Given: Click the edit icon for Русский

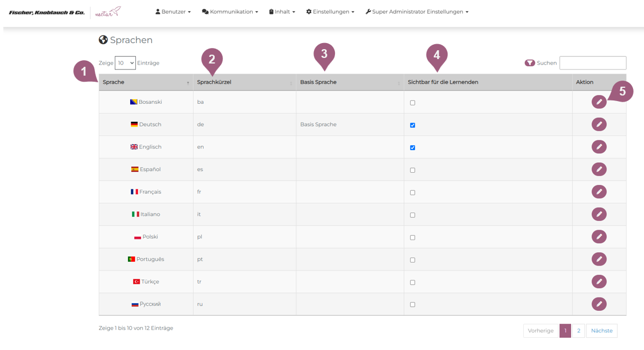Looking at the screenshot, I should 599,304.
